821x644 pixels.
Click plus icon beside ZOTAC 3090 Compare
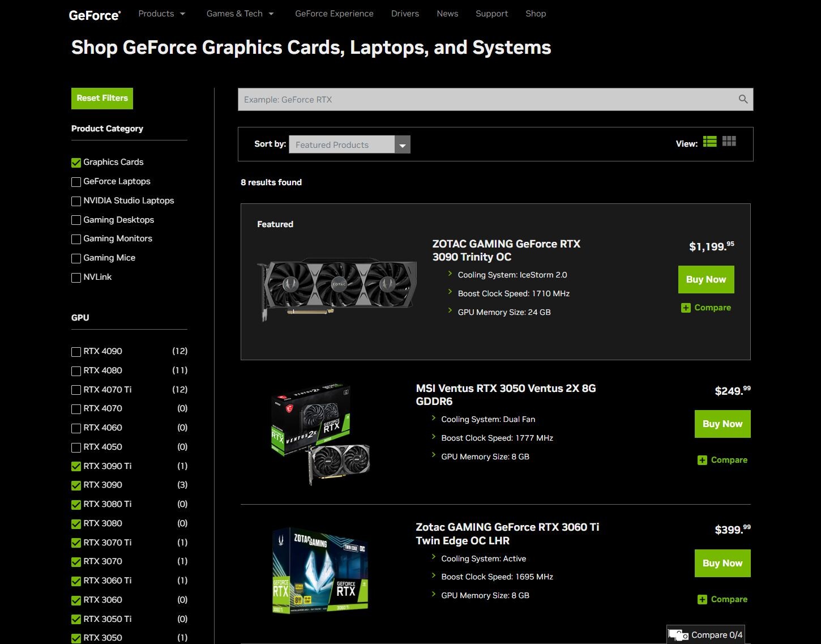(x=686, y=308)
